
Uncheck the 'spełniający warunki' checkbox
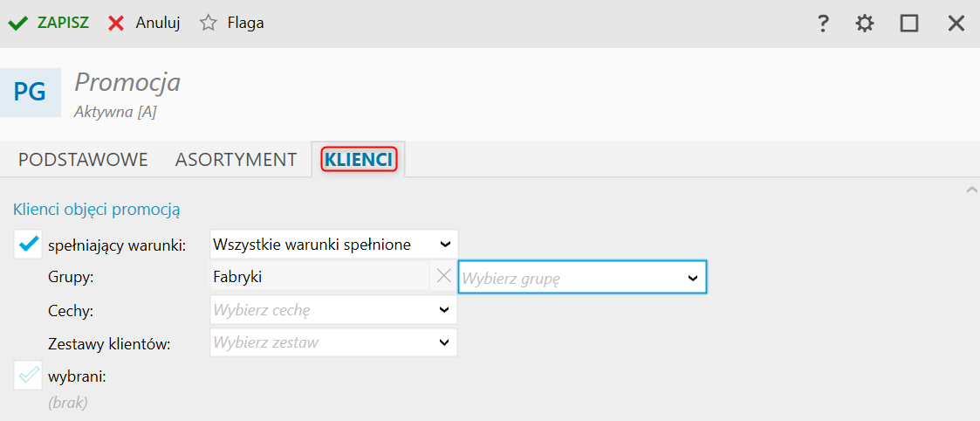(x=28, y=245)
